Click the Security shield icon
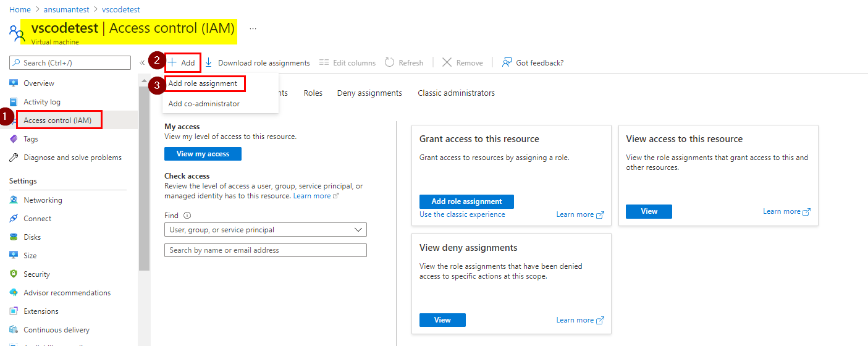868x346 pixels. pos(14,274)
